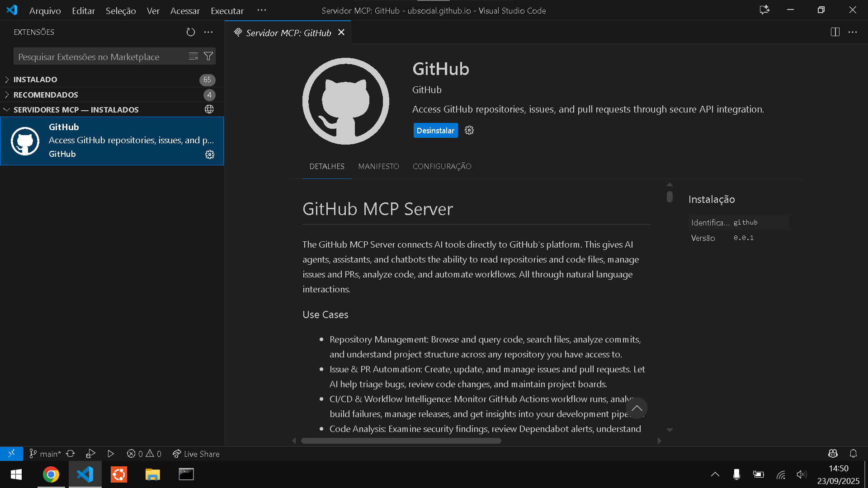
Task: Open Copilot status icon in status bar
Action: (x=833, y=454)
